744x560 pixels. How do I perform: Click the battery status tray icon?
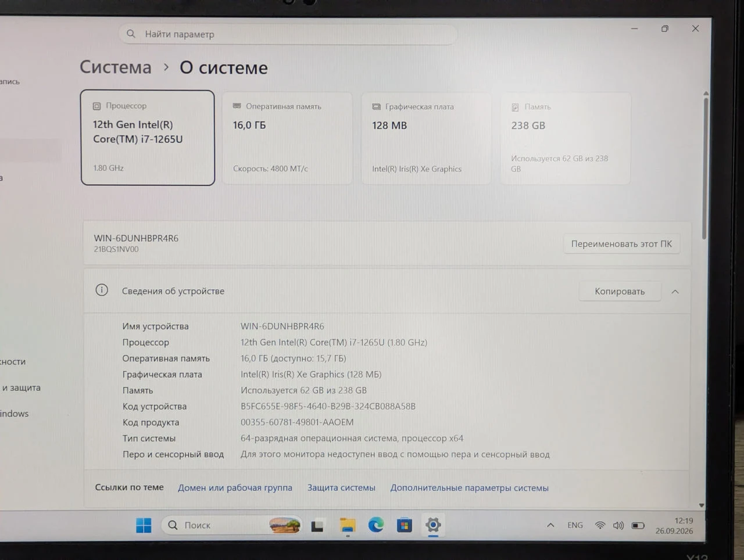638,526
